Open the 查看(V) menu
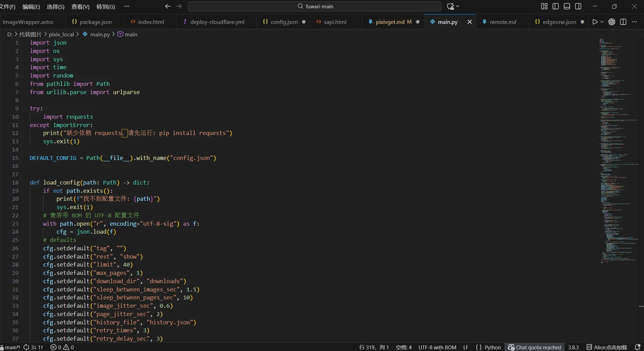Image resolution: width=644 pixels, height=351 pixels. pyautogui.click(x=80, y=7)
